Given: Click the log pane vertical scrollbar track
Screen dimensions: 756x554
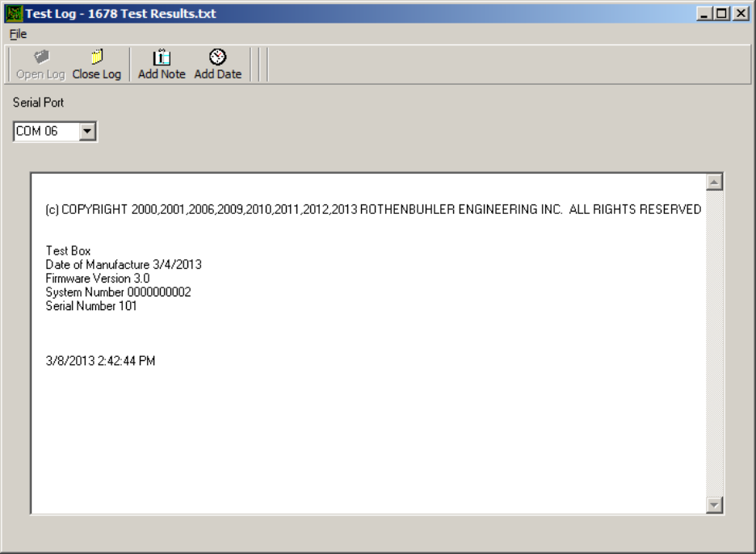Looking at the screenshot, I should [x=714, y=343].
